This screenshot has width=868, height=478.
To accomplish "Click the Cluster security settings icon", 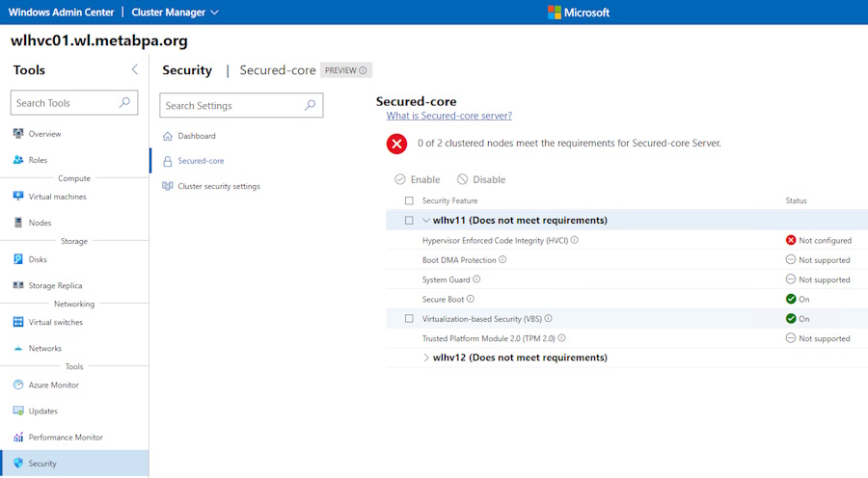I will pyautogui.click(x=168, y=186).
